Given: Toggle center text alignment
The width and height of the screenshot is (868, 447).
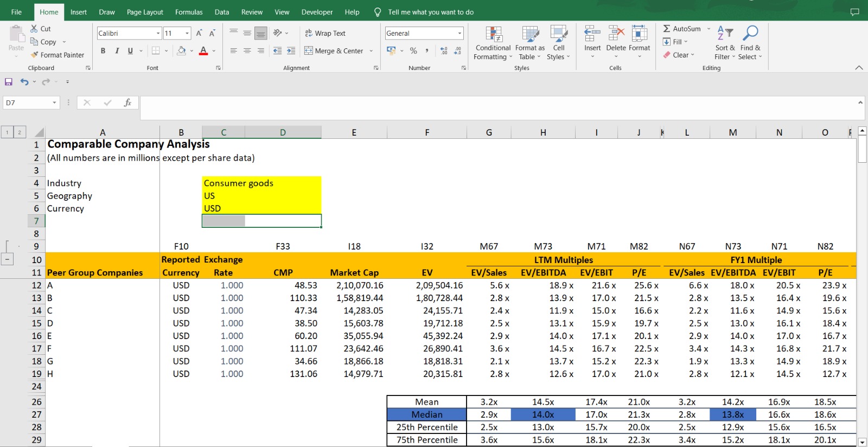Looking at the screenshot, I should (247, 50).
